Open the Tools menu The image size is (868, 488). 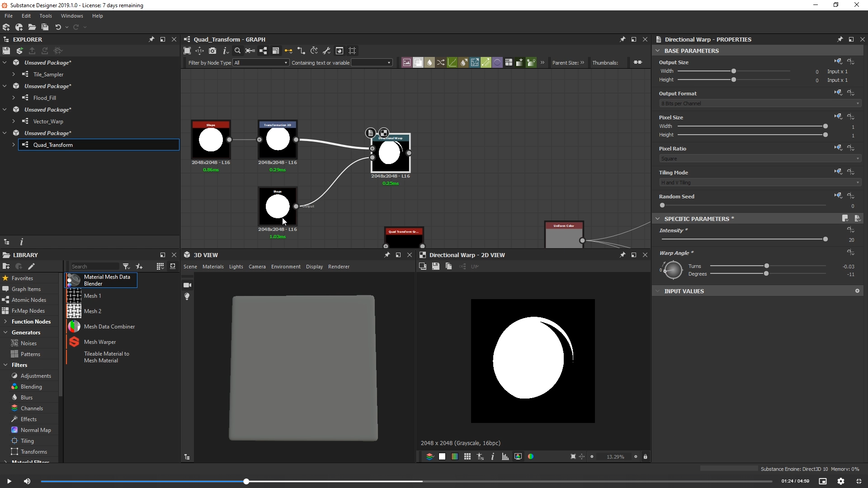tap(46, 16)
